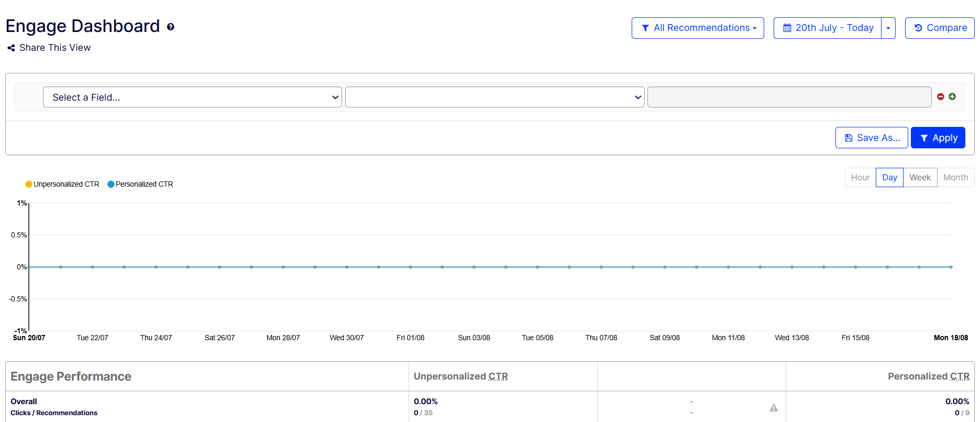Toggle the Personalized CTR legend marker
Viewport: 980px width, 422px height.
(x=111, y=184)
